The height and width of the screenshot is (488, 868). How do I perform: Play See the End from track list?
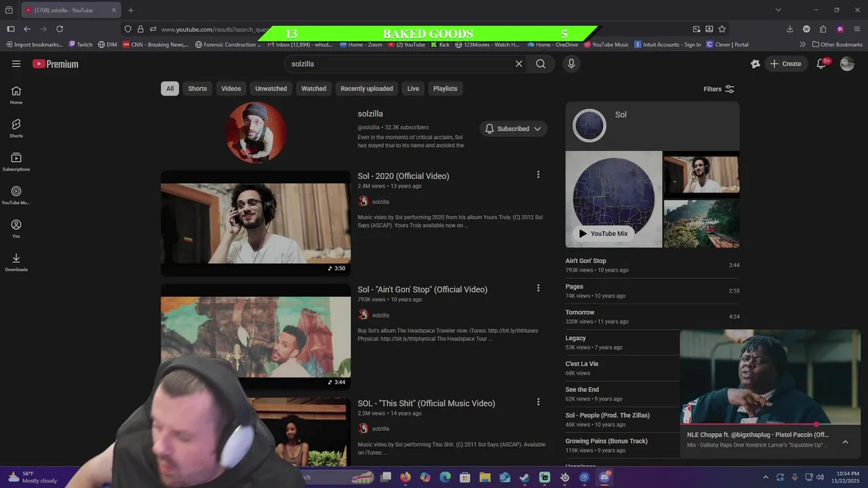(x=622, y=394)
